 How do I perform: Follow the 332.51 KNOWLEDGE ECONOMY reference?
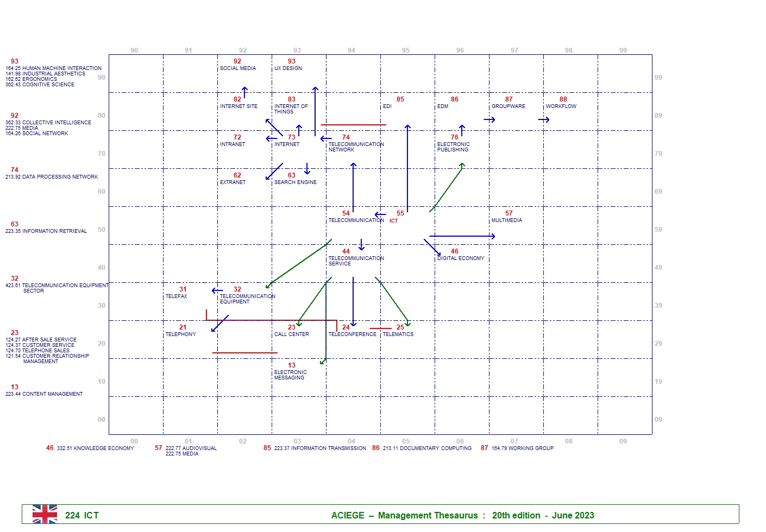point(95,448)
